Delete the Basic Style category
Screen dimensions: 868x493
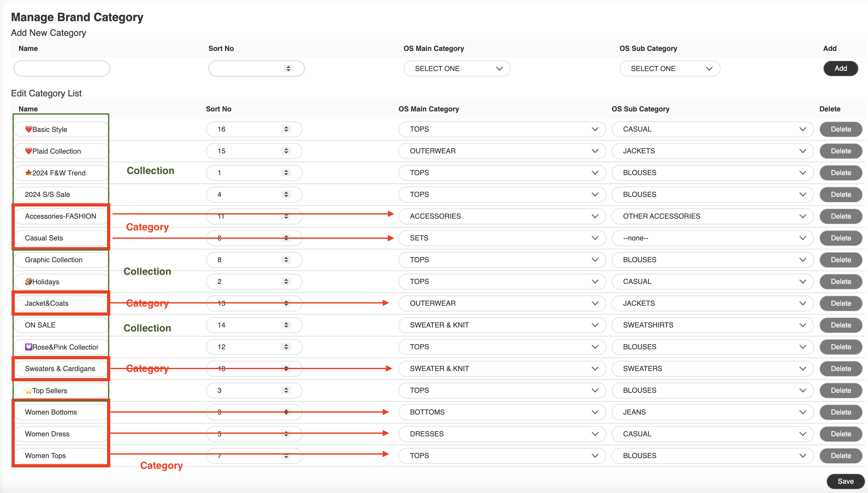click(840, 129)
